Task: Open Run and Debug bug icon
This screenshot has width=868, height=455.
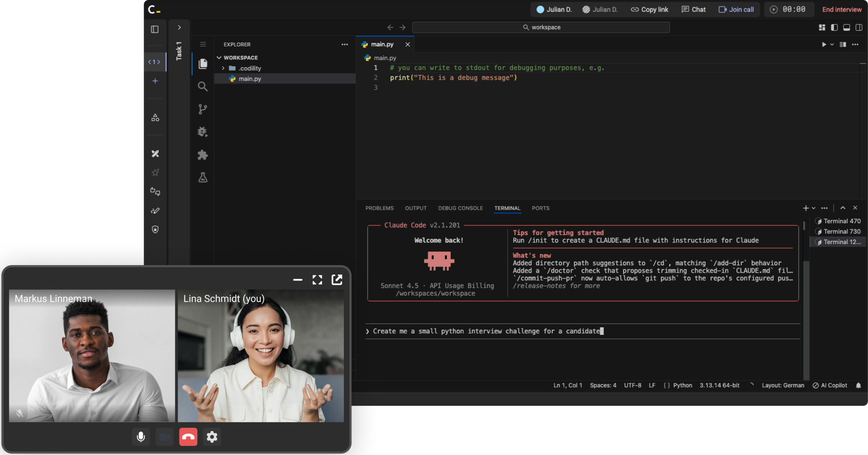Action: coord(203,132)
